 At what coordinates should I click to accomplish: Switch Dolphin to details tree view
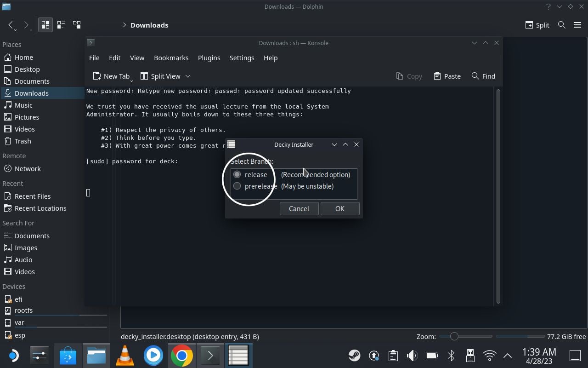click(x=77, y=25)
